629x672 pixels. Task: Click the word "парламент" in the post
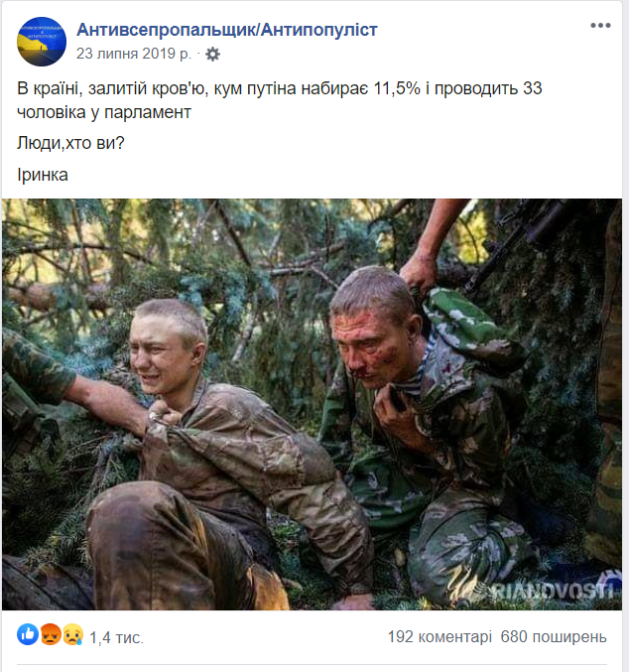pos(148,113)
